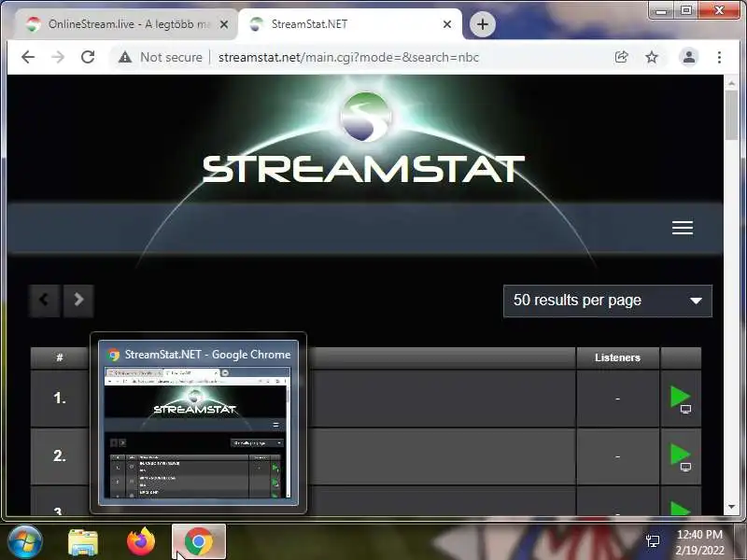Select row number 2.

click(60, 456)
